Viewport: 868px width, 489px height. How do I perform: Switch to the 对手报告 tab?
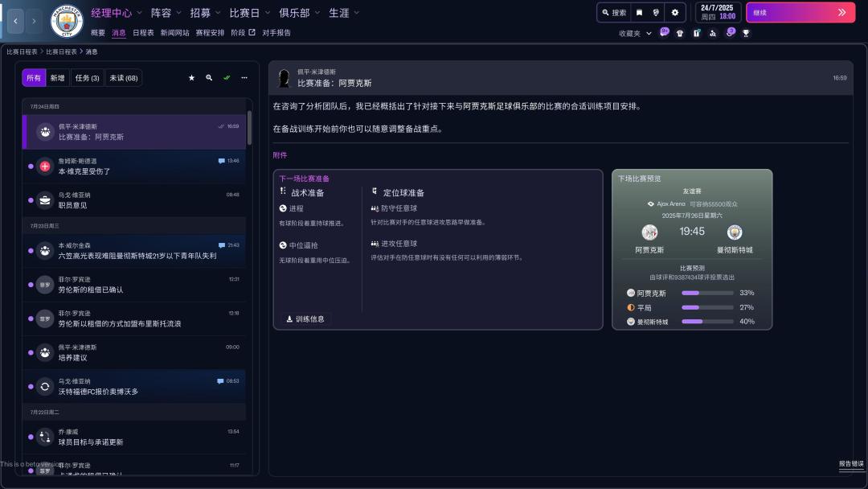[276, 33]
